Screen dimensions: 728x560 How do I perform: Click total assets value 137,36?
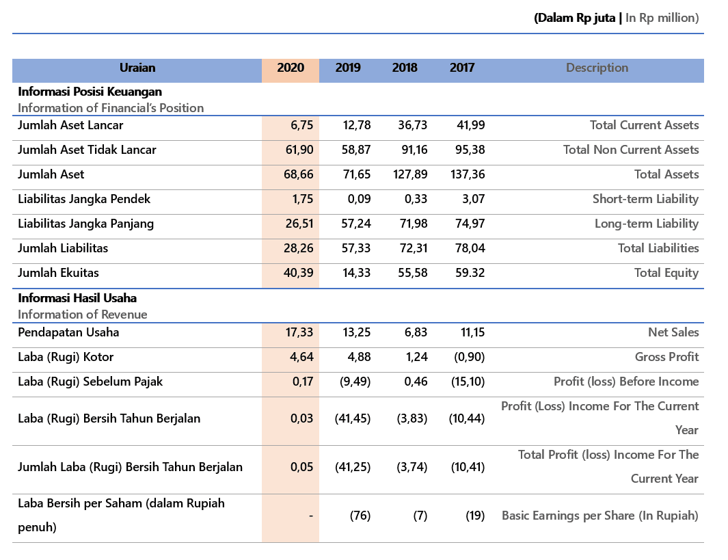point(468,174)
